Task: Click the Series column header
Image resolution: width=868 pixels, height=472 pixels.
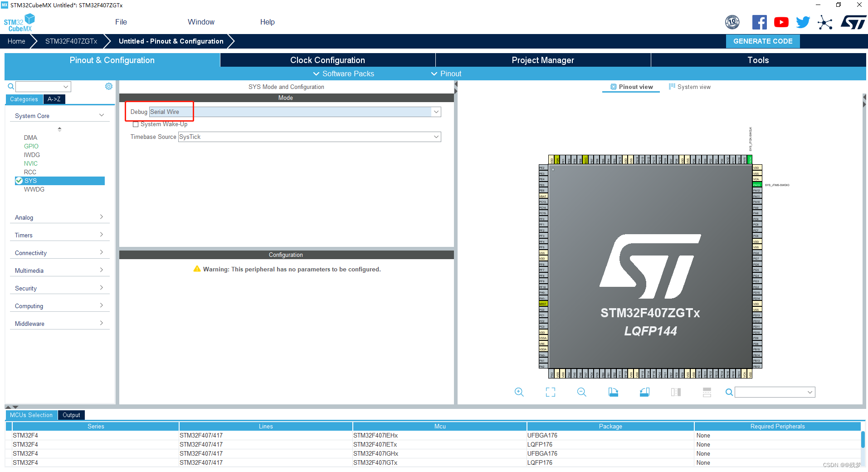Action: click(96, 426)
